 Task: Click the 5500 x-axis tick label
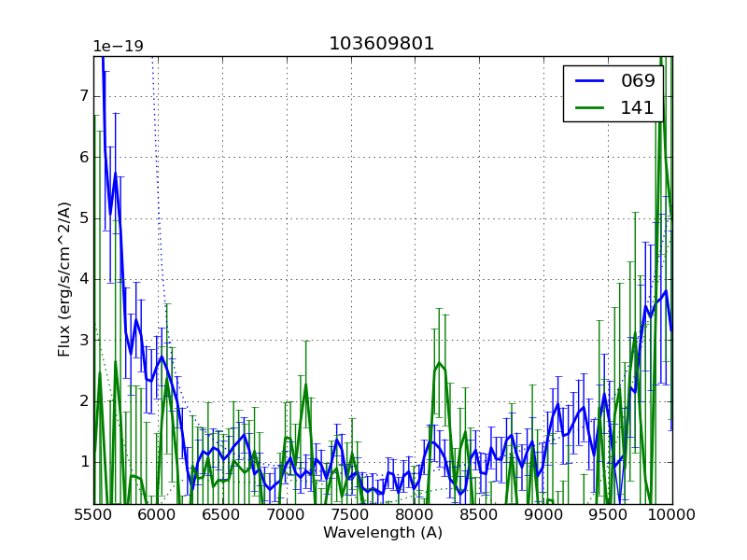point(93,514)
